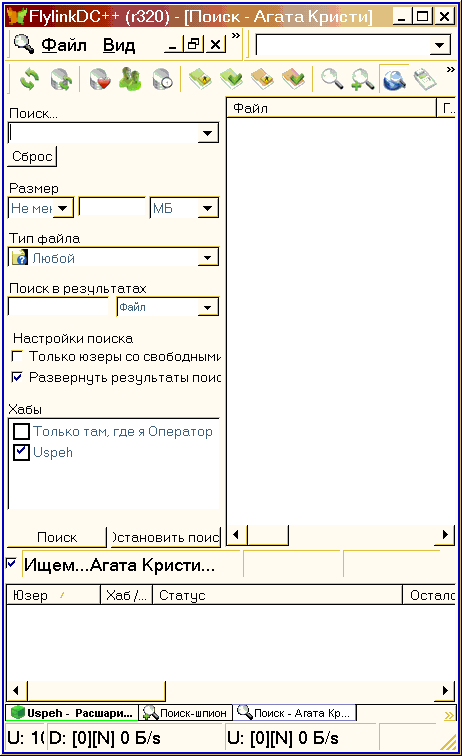Click the Поиск search button
462x756 pixels.
tap(57, 537)
